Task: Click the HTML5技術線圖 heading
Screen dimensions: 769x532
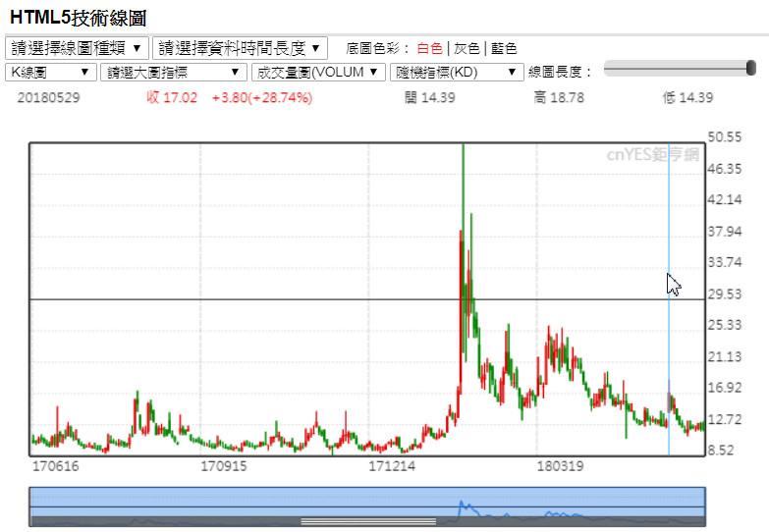Action: pos(79,18)
